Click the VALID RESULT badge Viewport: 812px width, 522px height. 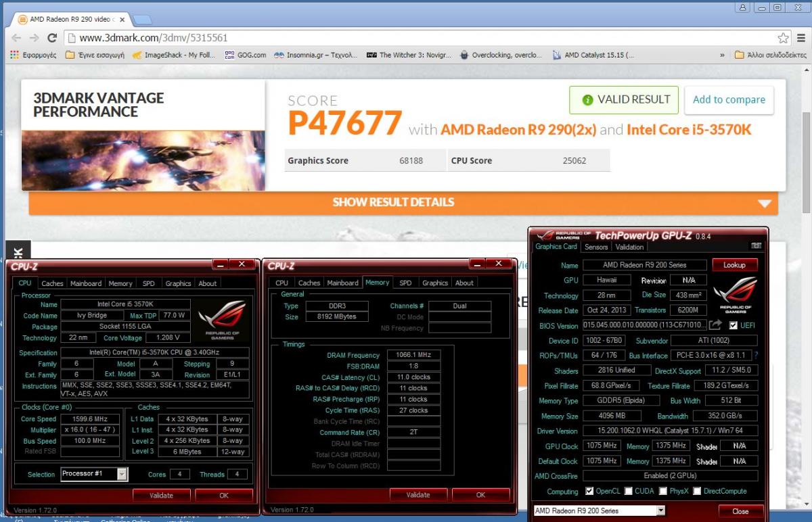coord(624,99)
